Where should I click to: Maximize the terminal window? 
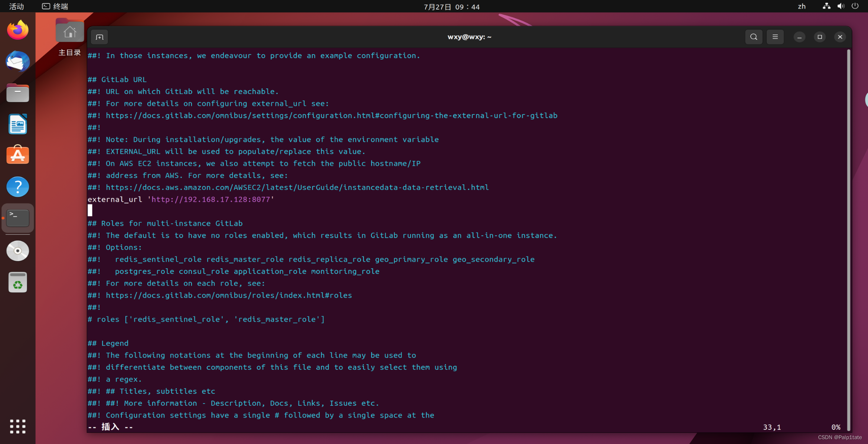pyautogui.click(x=820, y=37)
